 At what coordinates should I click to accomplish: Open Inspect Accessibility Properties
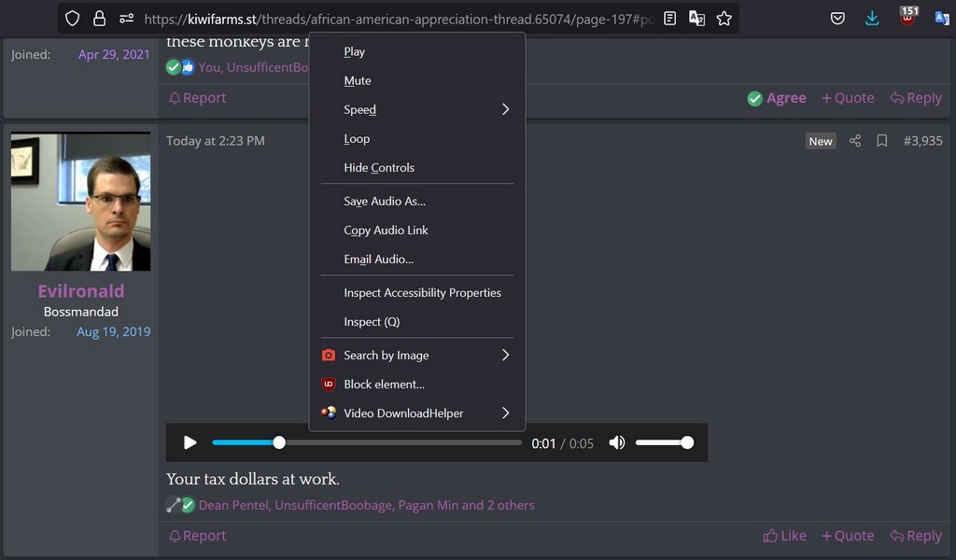coord(417,292)
